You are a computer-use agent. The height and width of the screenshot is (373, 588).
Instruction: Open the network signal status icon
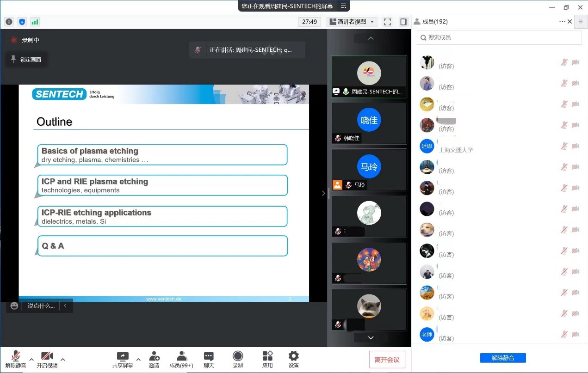point(35,22)
